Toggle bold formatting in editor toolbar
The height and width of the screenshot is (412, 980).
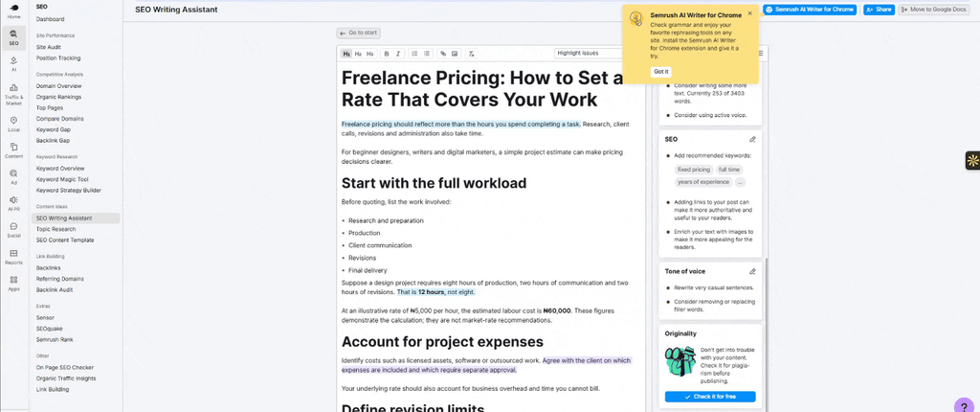pos(387,54)
